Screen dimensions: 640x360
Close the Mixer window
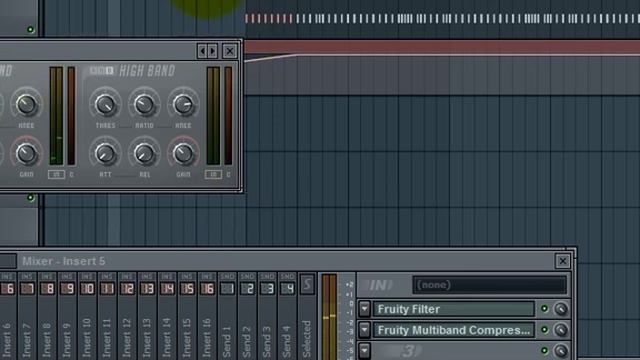562,261
